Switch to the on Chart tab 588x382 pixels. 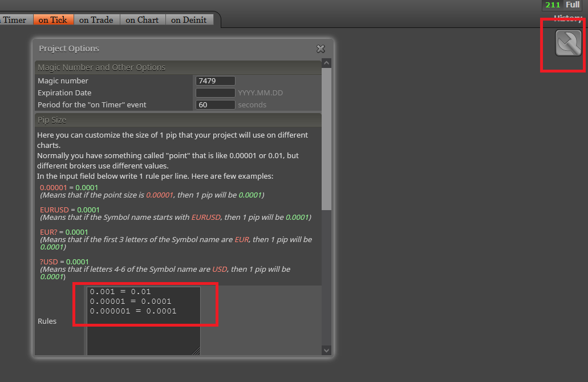(x=142, y=20)
